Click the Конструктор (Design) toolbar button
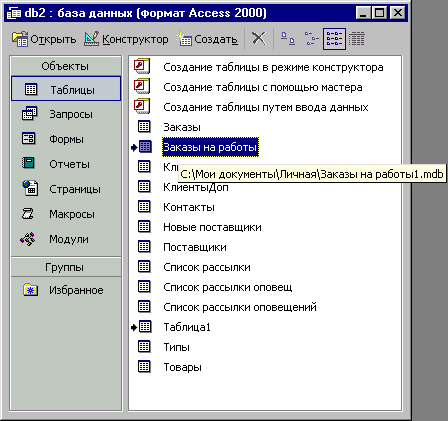The width and height of the screenshot is (448, 421). coord(126,39)
